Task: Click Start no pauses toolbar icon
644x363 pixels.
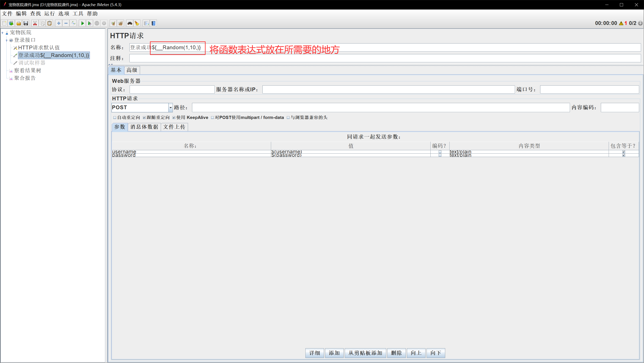Action: coord(89,23)
